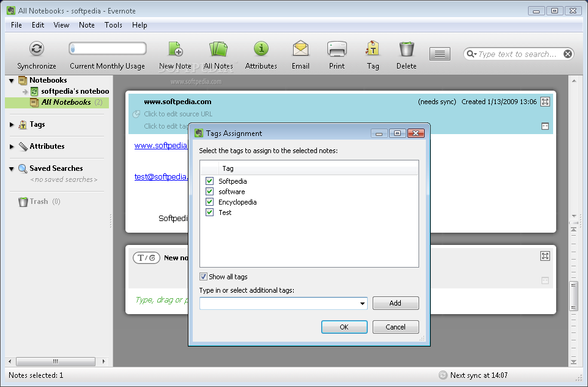Collapse the Notebooks tree section

click(x=12, y=80)
